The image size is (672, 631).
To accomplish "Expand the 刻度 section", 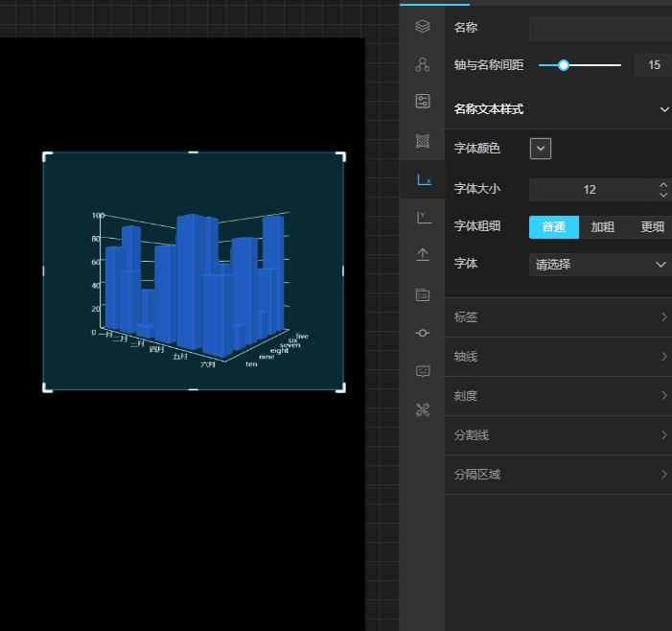I will (559, 396).
